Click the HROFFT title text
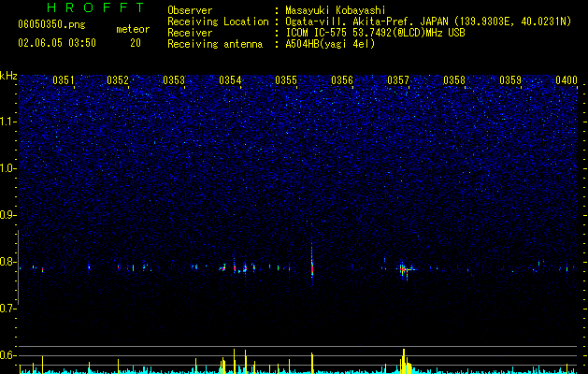588x374 pixels. click(x=96, y=7)
